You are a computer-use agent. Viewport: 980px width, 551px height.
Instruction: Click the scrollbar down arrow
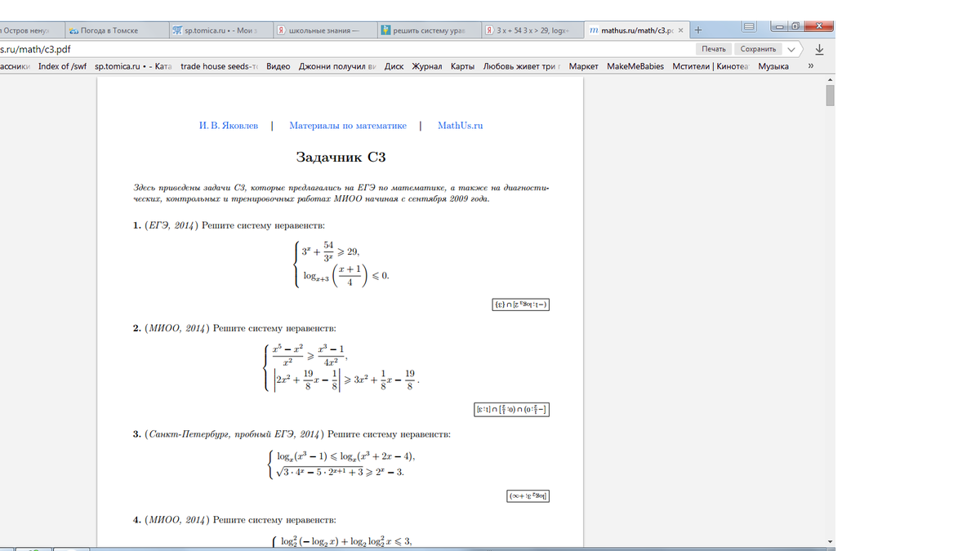point(830,541)
